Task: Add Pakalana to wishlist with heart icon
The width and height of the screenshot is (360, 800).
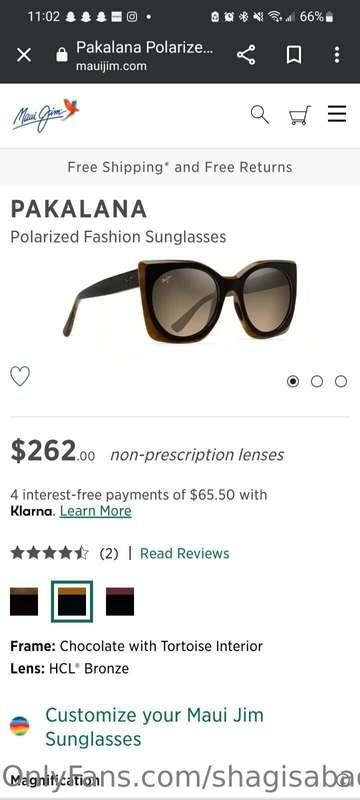Action: (x=20, y=377)
